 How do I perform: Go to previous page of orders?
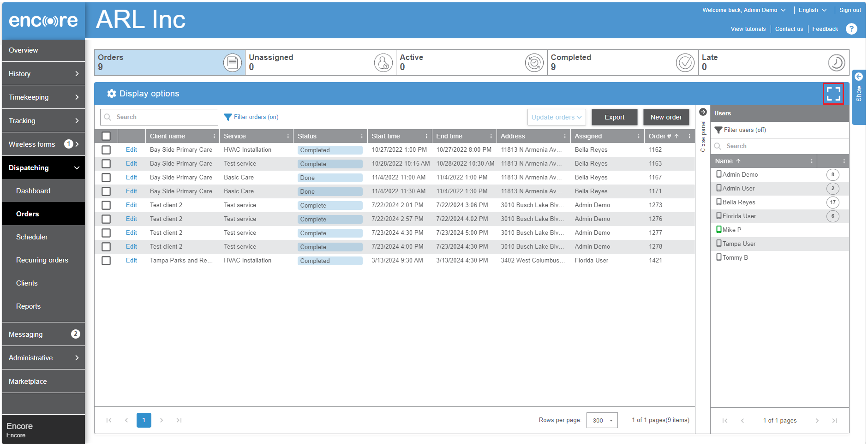pos(126,420)
